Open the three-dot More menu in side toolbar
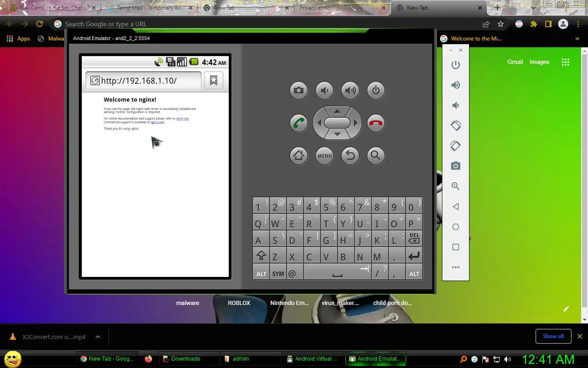 click(x=456, y=267)
